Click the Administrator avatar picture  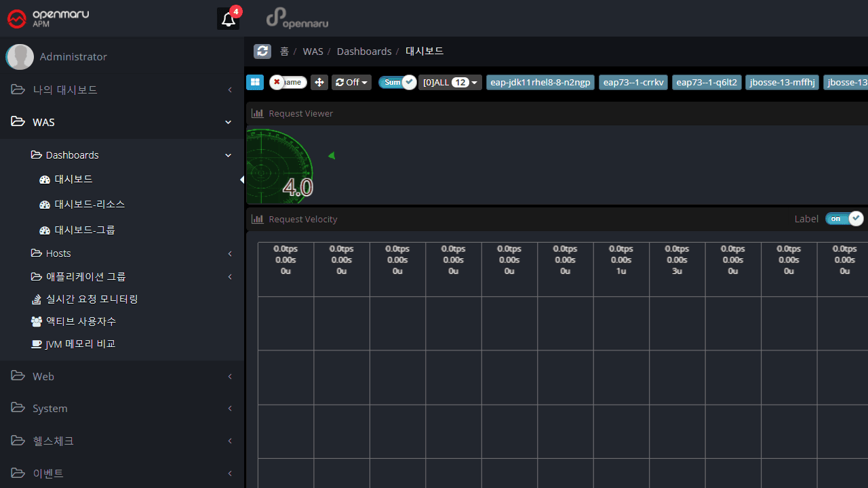tap(20, 57)
